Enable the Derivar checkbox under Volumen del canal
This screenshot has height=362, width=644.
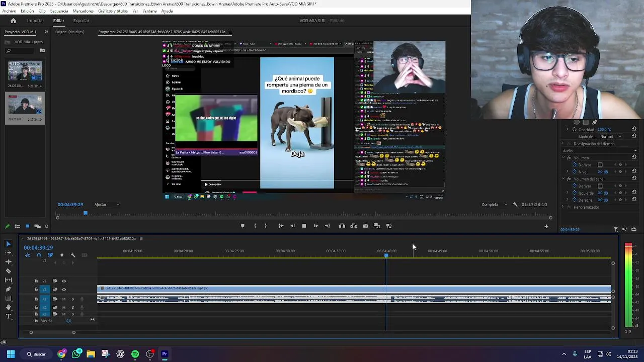click(x=600, y=186)
